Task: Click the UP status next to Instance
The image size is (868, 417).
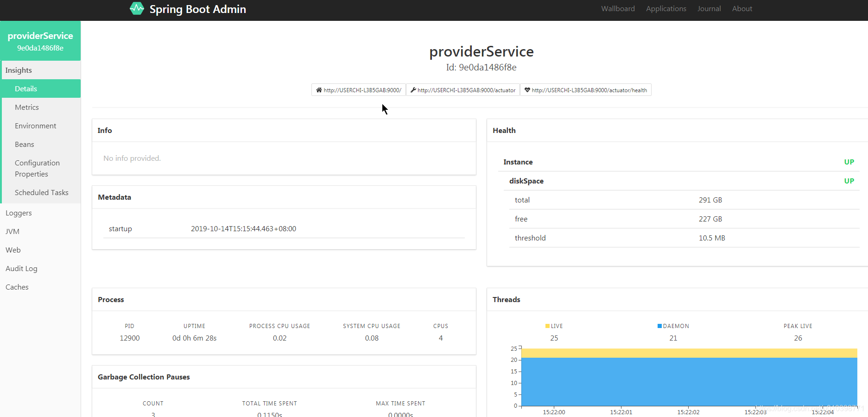Action: [849, 162]
